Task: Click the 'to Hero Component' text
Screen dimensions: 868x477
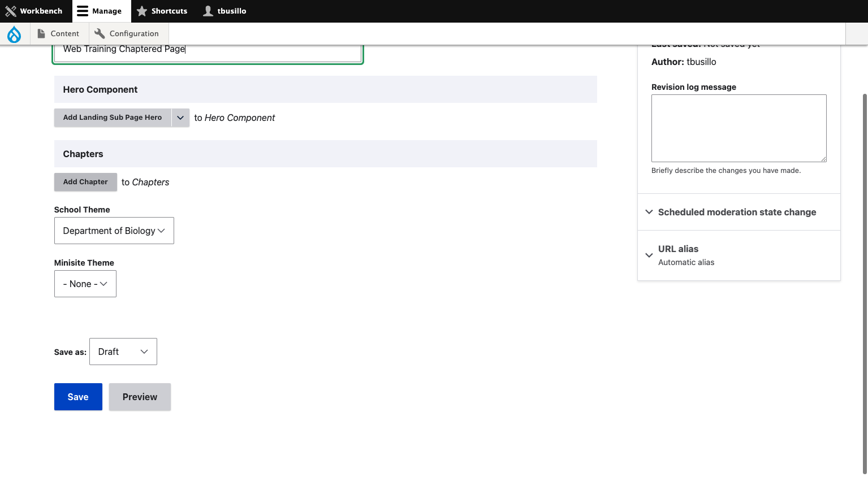Action: point(235,118)
